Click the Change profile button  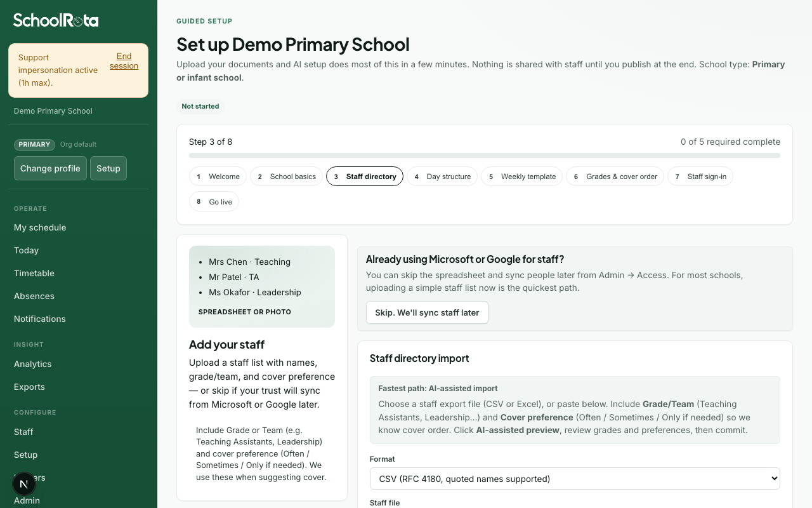tap(50, 168)
